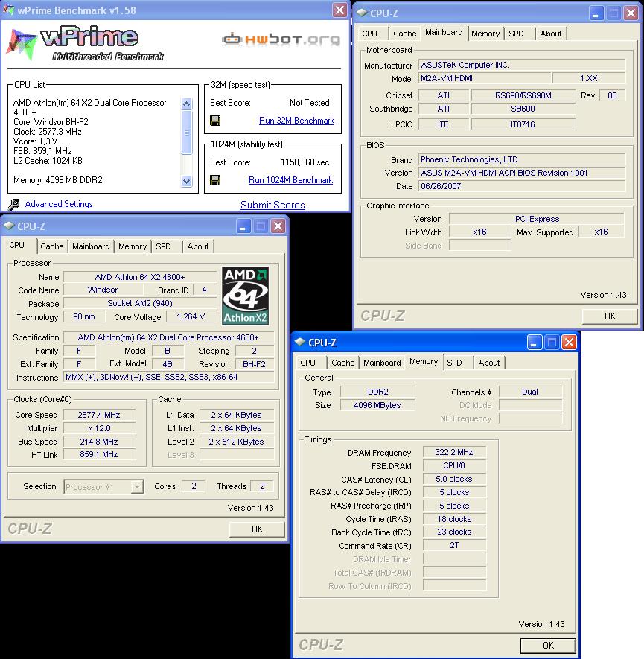Run the 1024M Benchmark link
This screenshot has height=659, width=644.
click(290, 180)
